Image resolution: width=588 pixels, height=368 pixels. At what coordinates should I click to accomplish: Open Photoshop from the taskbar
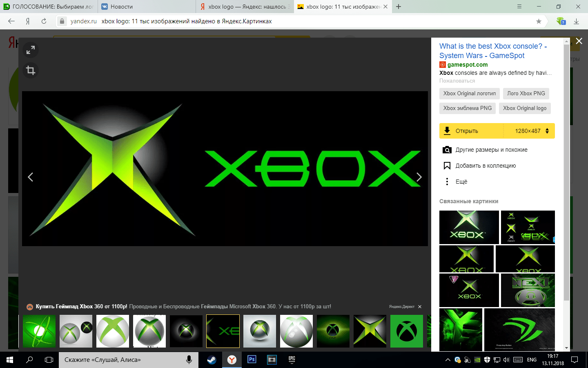252,360
